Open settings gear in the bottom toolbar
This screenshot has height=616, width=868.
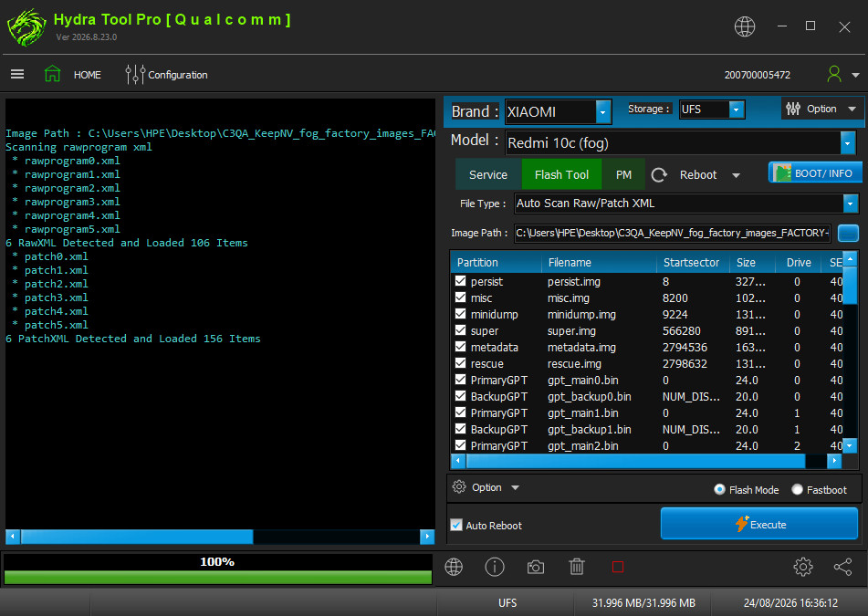click(802, 567)
